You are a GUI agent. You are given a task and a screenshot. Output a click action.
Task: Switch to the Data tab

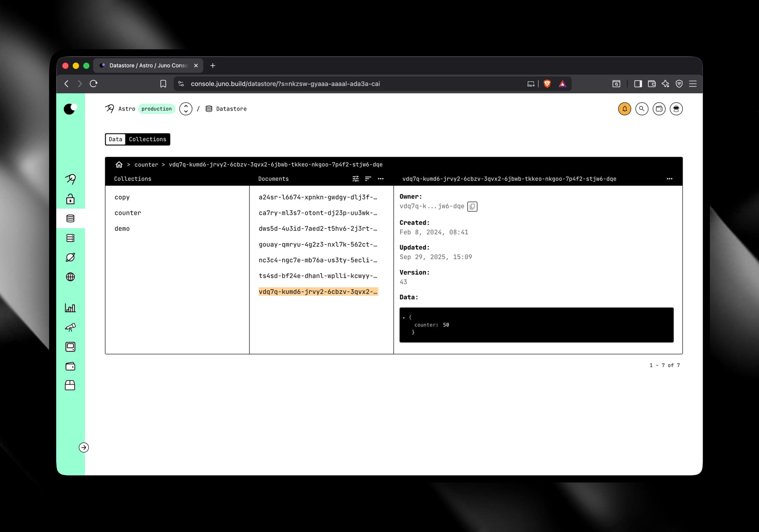click(x=115, y=139)
